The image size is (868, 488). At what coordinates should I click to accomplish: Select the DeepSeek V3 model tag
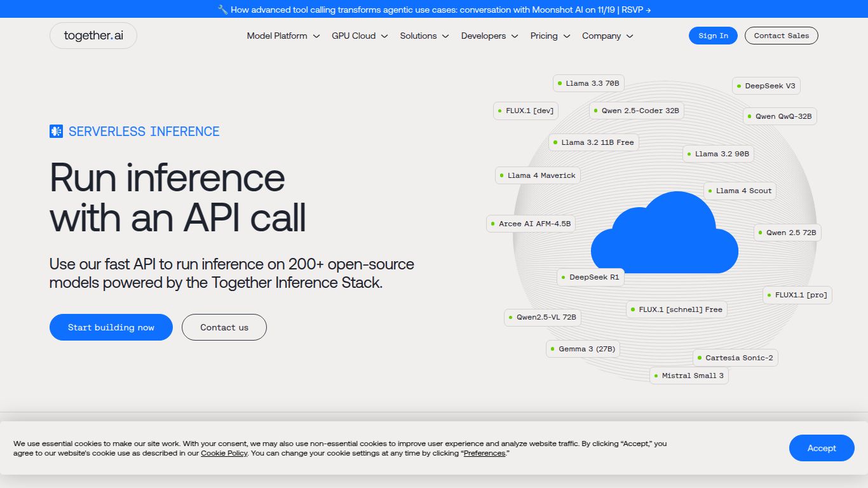point(766,85)
